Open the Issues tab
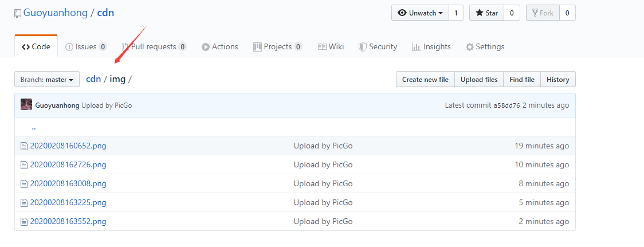This screenshot has height=247, width=644. click(x=87, y=47)
